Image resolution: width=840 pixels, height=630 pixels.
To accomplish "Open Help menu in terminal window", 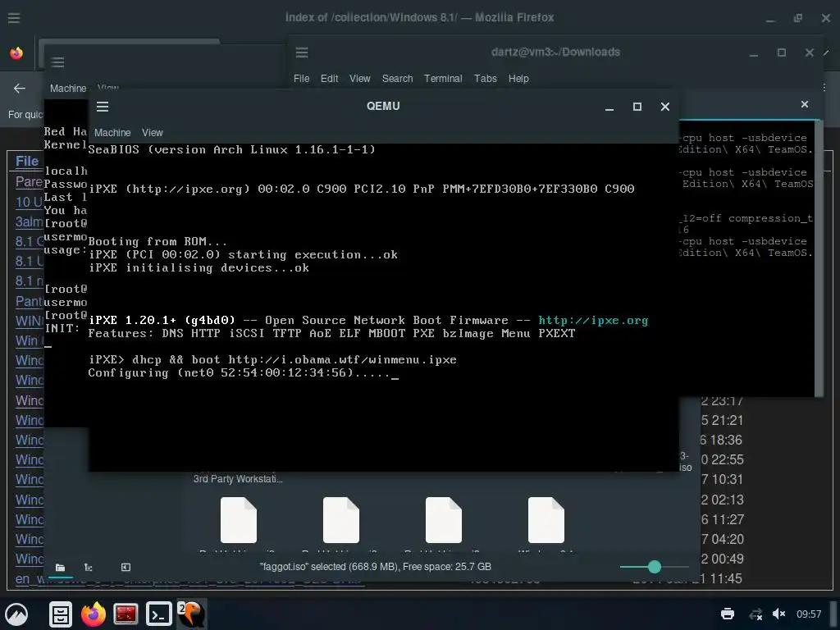I will point(518,78).
